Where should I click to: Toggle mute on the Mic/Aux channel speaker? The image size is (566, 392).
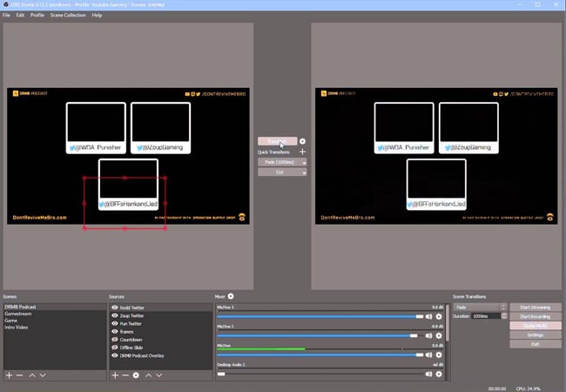(428, 355)
